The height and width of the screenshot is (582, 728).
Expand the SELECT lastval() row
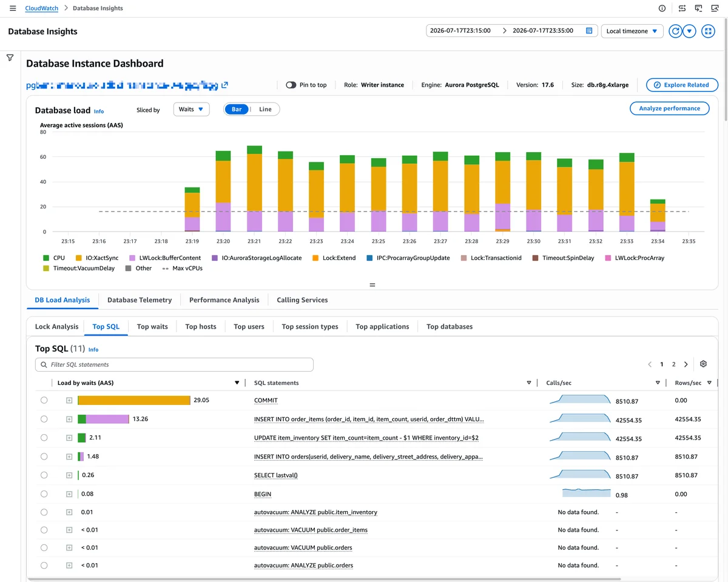click(x=69, y=475)
